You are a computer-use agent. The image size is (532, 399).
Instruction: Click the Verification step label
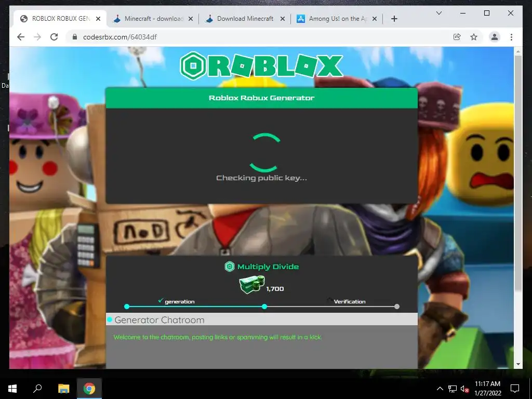point(350,302)
